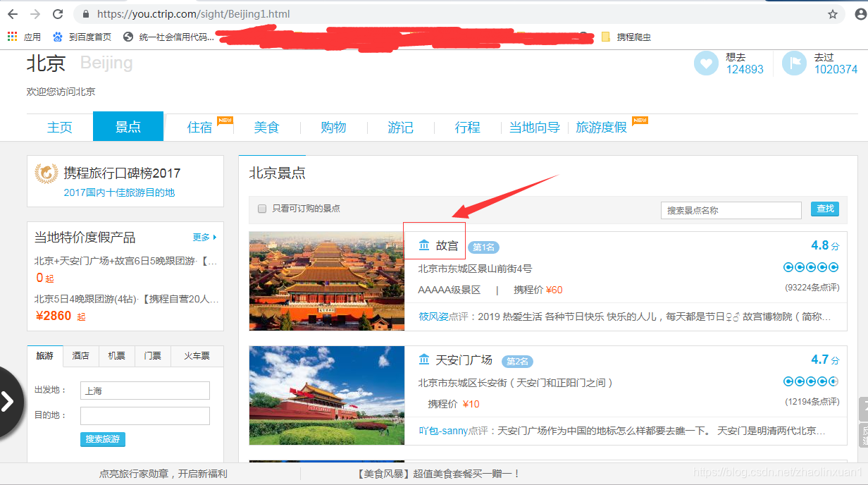Open the 天安门广场 photo thumbnail

[327, 395]
